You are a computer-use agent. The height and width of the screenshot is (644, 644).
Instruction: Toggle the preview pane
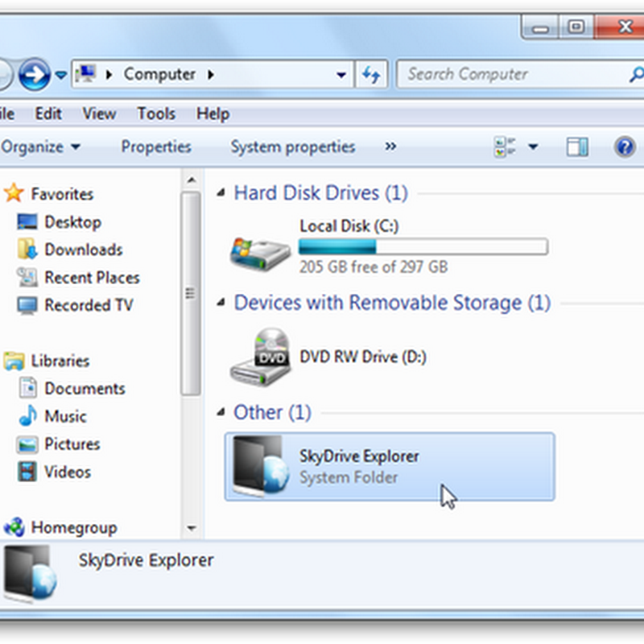[x=577, y=147]
